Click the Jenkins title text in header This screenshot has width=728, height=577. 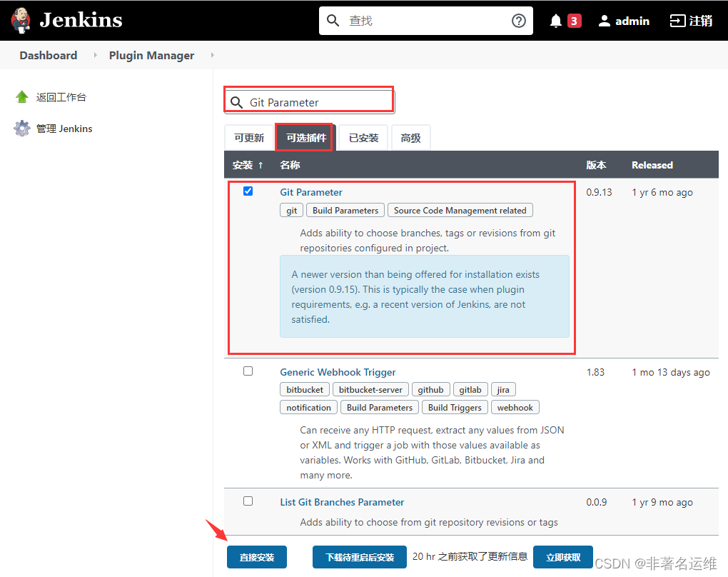coord(81,20)
